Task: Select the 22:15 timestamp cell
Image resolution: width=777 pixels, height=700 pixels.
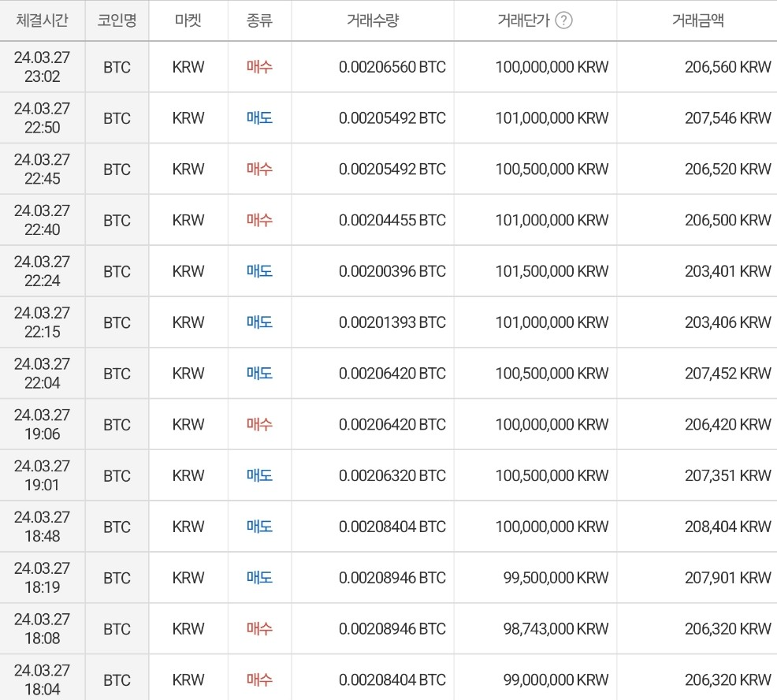Action: coord(42,322)
